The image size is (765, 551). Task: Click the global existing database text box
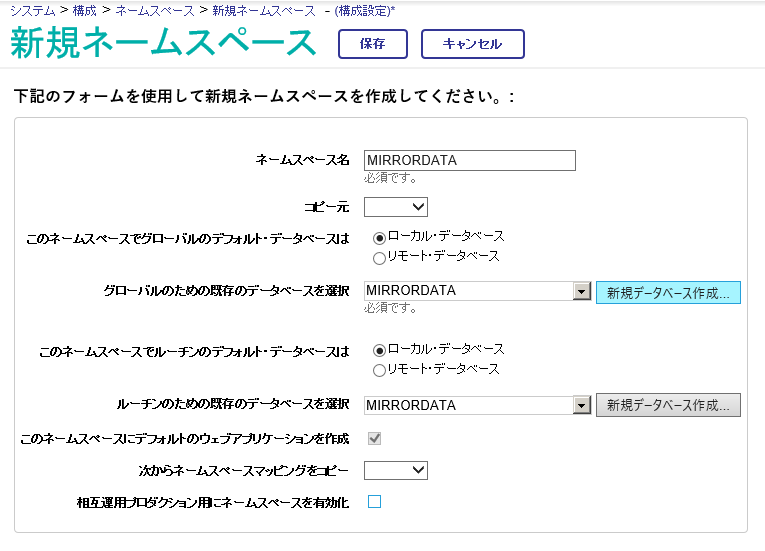coord(468,291)
